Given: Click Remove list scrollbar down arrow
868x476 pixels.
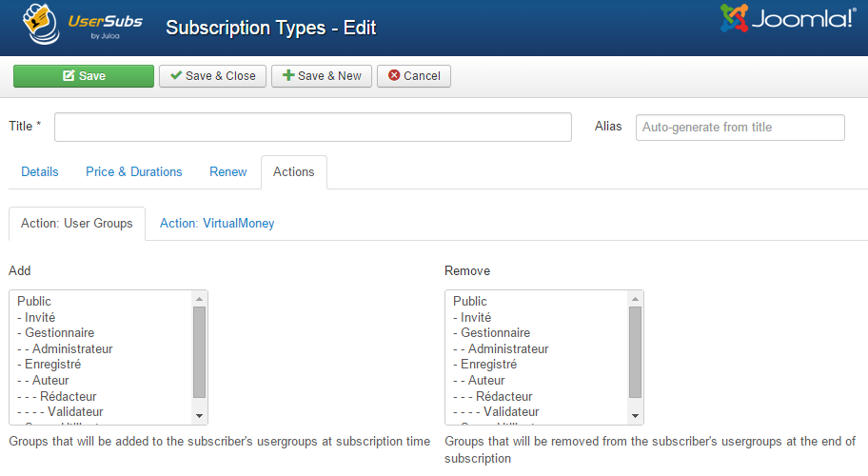Looking at the screenshot, I should 636,416.
